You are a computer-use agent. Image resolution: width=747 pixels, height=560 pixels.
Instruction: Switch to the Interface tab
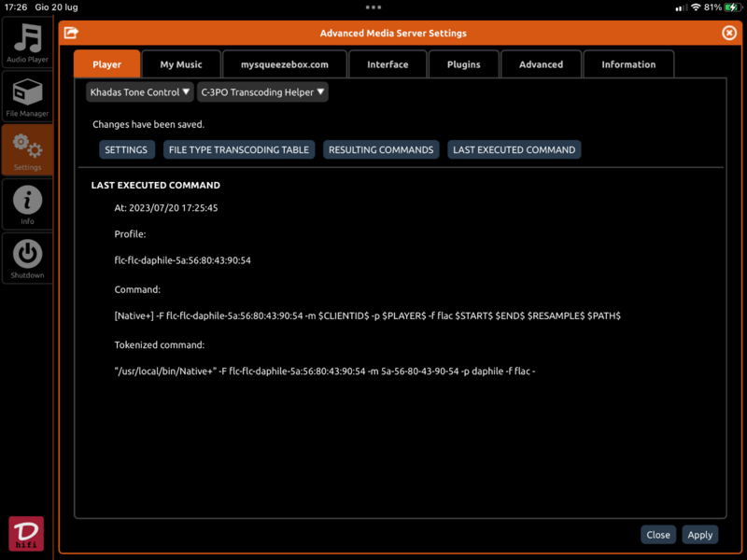[x=388, y=64]
